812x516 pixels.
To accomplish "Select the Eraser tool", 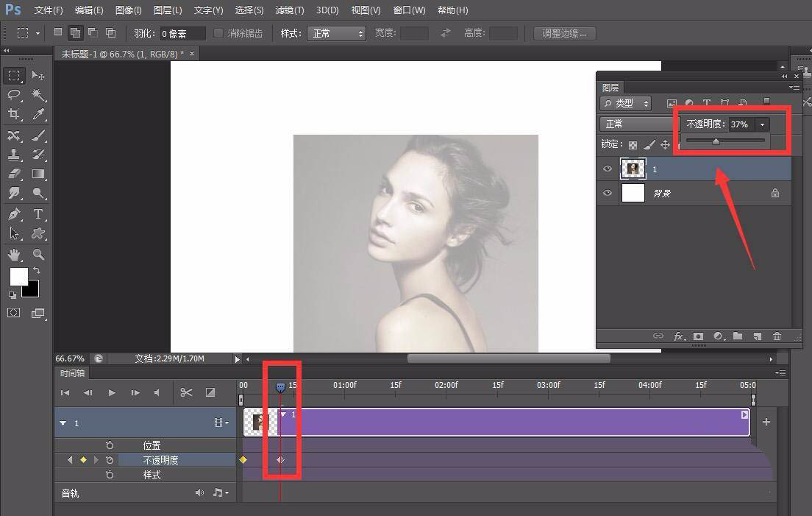I will coord(14,174).
